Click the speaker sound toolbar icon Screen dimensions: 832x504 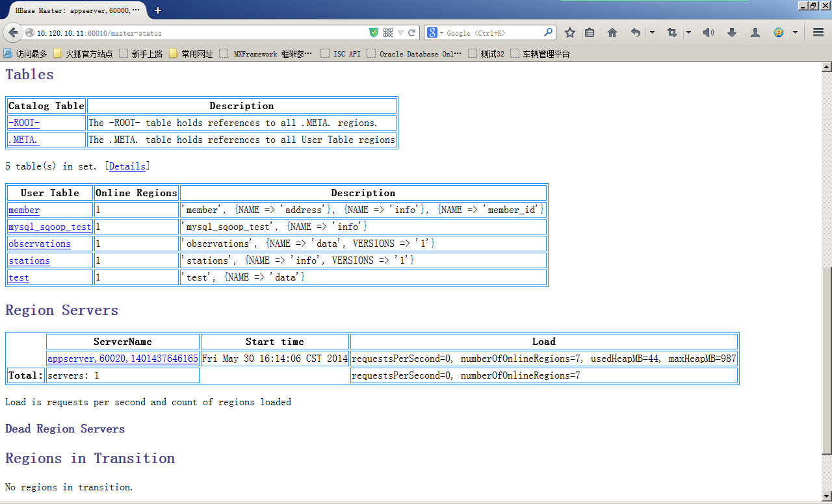pyautogui.click(x=708, y=32)
